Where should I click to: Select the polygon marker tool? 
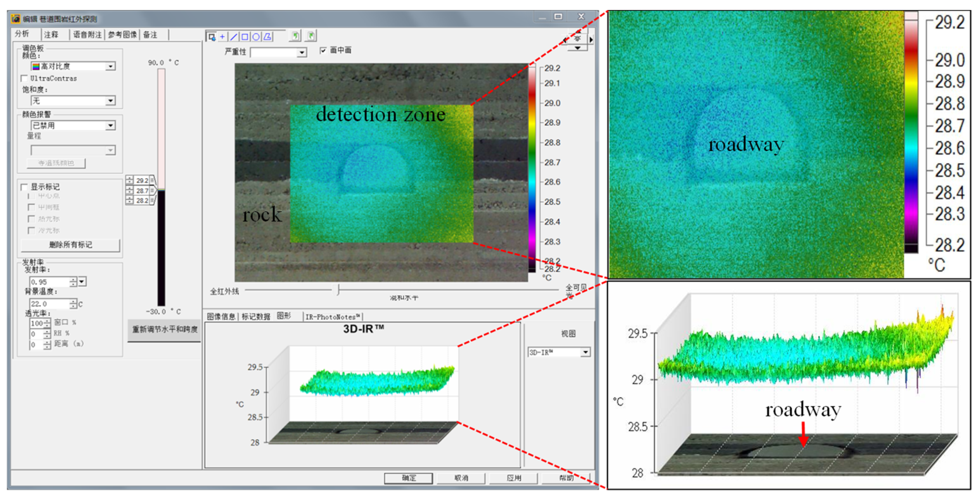pos(267,36)
